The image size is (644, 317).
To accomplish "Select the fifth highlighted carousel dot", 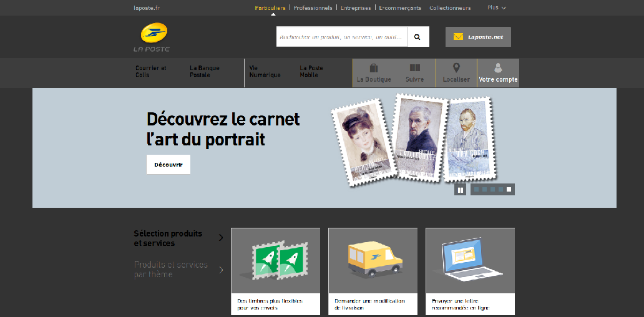I will [509, 189].
